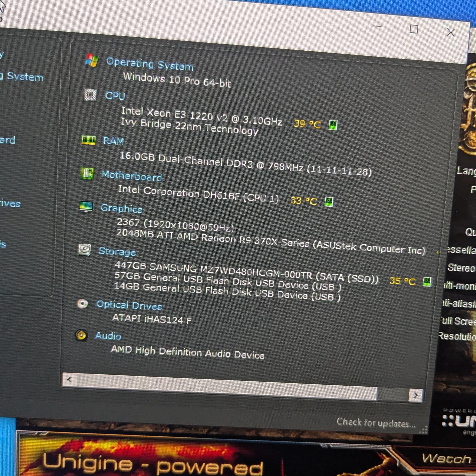
Task: Click the Audio speaker icon
Action: click(x=82, y=335)
